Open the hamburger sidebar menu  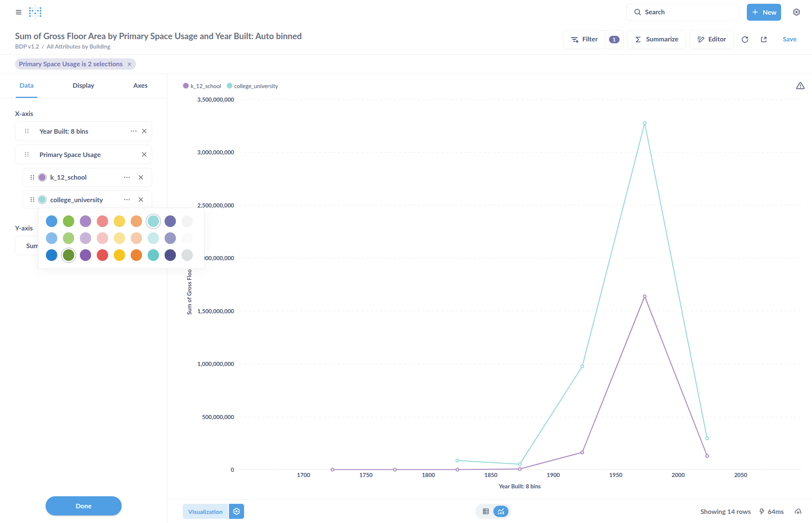[x=18, y=12]
